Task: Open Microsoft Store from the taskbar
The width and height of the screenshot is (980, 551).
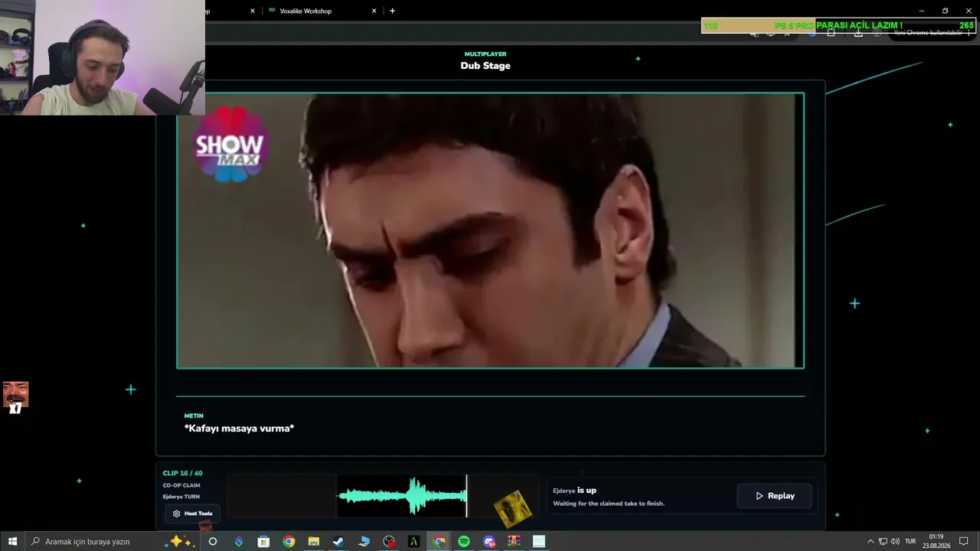Action: tap(263, 541)
